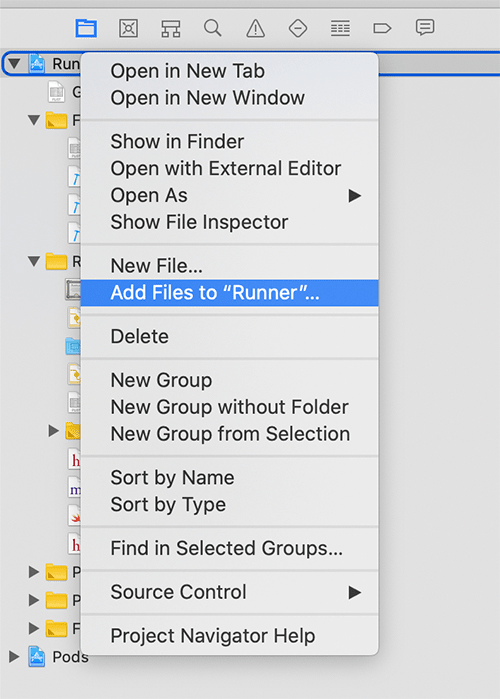This screenshot has width=500, height=699.
Task: Choose New Group from Selection
Action: click(230, 434)
